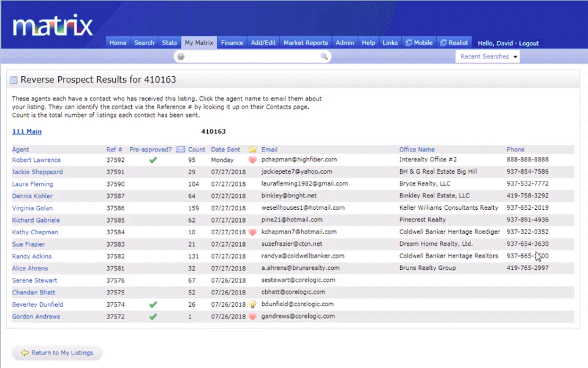588x368 pixels.
Task: Click agent name Randy Adkins
Action: click(31, 256)
